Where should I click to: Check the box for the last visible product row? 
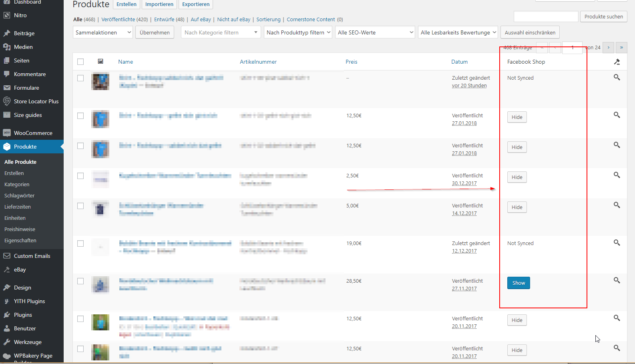80,349
